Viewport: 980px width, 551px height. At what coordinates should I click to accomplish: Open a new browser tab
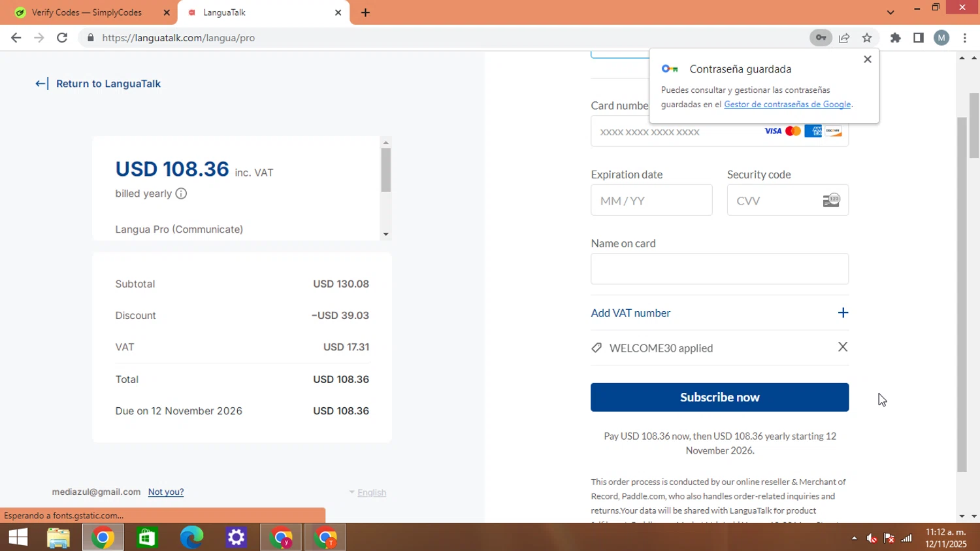[x=365, y=12]
